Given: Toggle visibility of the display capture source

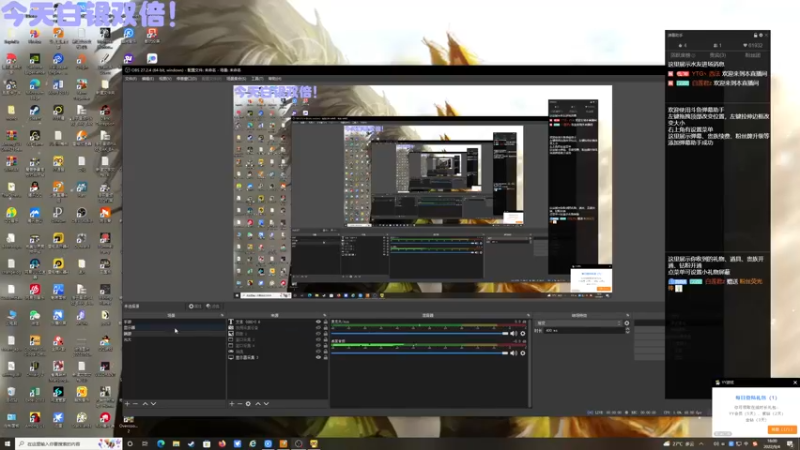Looking at the screenshot, I should 318,358.
